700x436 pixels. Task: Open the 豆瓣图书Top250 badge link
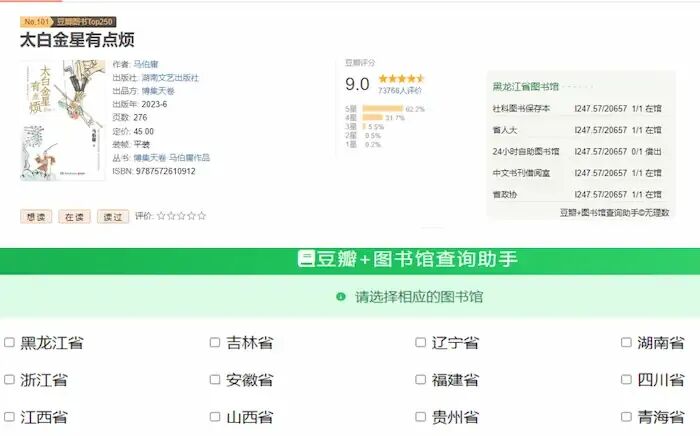[84, 21]
